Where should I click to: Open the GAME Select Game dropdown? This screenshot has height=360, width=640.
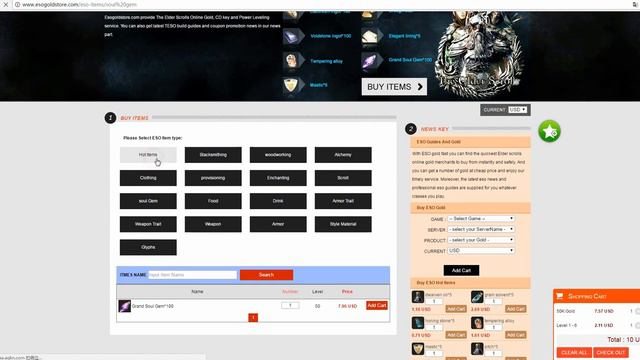click(x=481, y=219)
